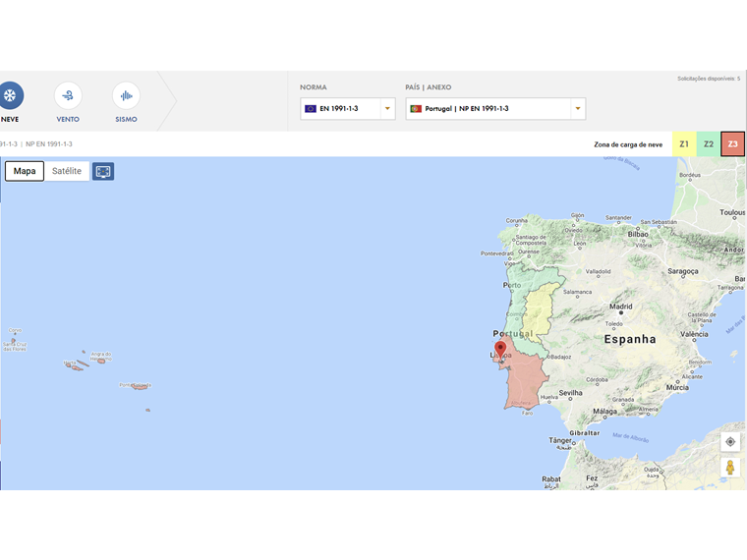This screenshot has height=560, width=747.
Task: Select the green Z2 snow zone swatch
Action: (x=709, y=143)
